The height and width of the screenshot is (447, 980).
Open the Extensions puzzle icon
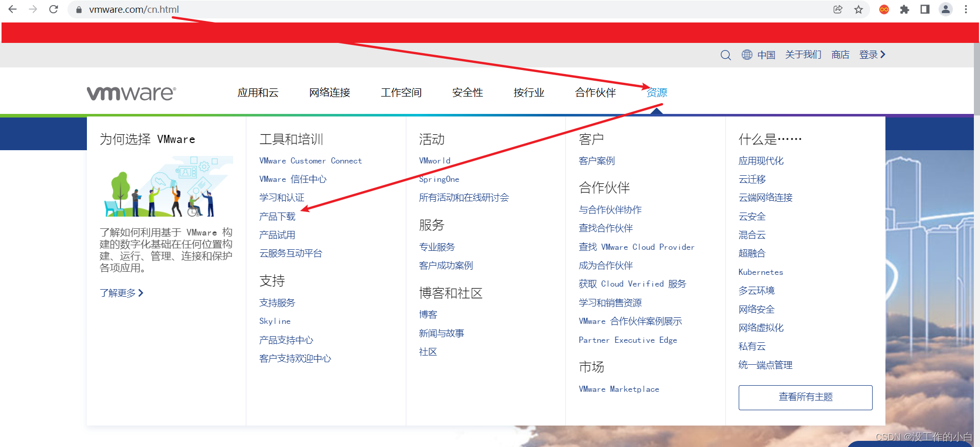point(904,9)
